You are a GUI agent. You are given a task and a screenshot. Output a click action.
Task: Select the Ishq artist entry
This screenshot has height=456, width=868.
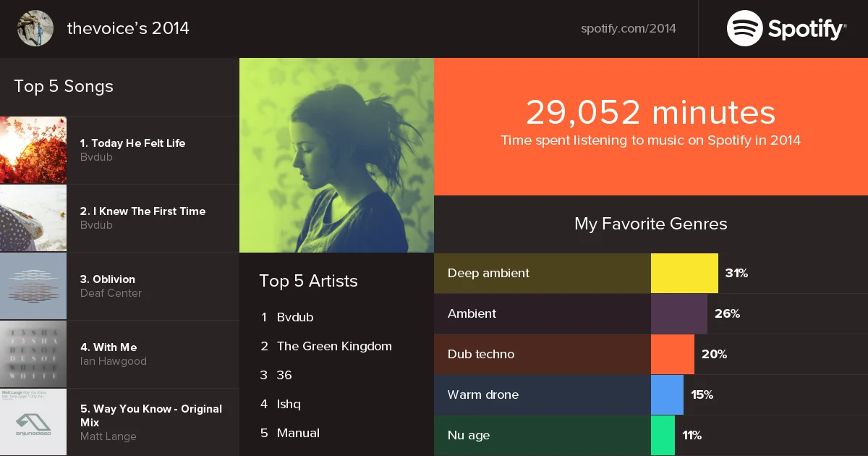[x=289, y=404]
